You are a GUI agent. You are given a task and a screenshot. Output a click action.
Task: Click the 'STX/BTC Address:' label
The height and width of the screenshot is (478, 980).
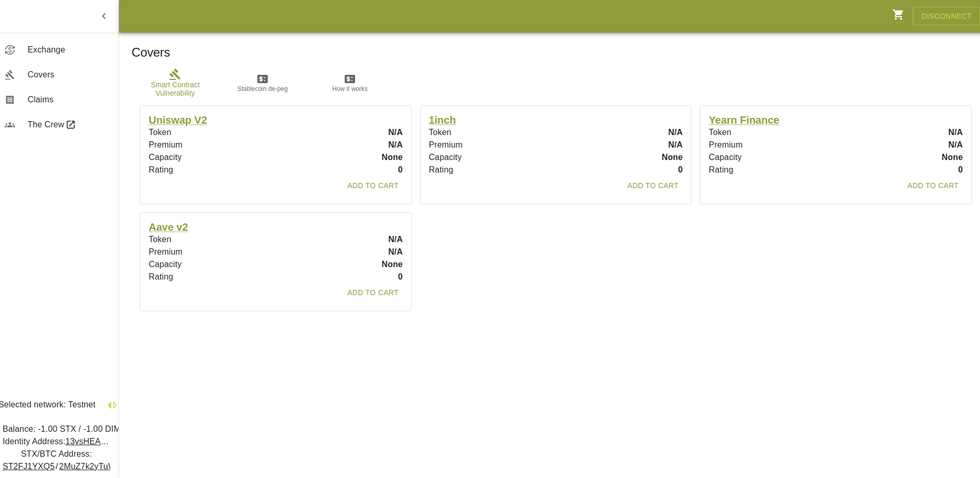[56, 454]
